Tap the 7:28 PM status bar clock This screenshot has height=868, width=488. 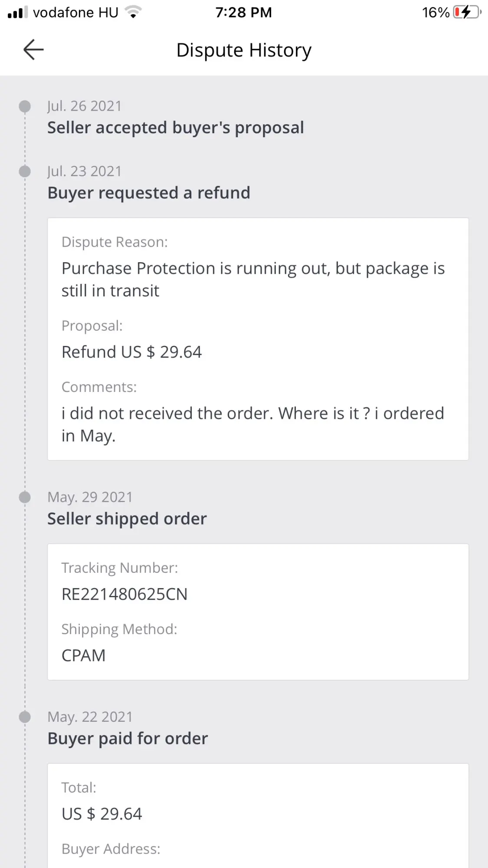244,12
